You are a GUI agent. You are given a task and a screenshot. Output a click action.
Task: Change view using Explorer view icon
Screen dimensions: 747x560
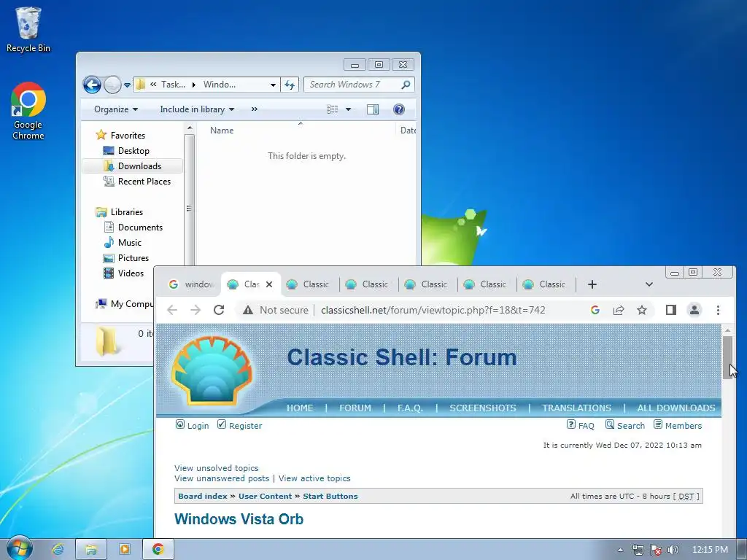(333, 109)
